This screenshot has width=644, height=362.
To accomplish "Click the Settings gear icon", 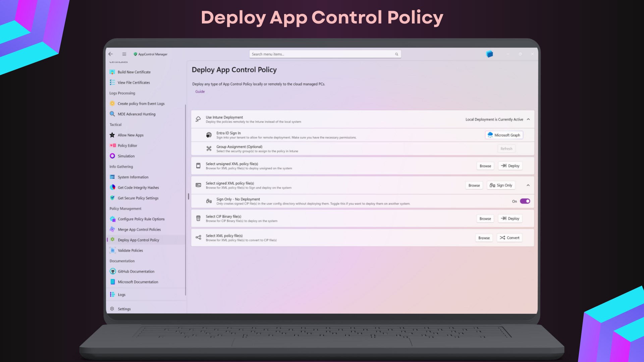I will click(112, 309).
